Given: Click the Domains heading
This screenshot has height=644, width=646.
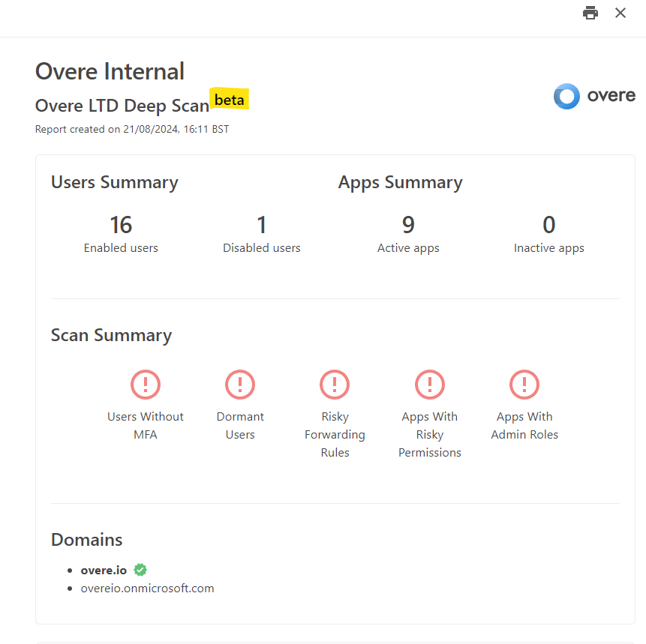Looking at the screenshot, I should tap(86, 540).
